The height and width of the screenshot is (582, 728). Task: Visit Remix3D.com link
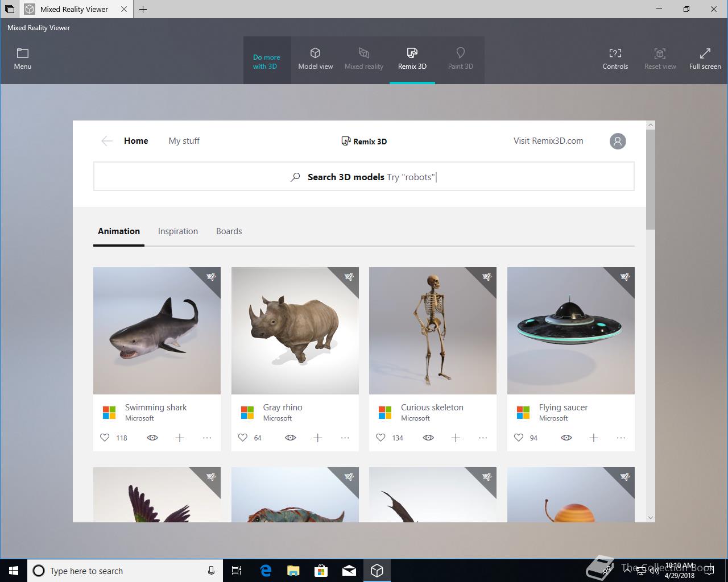point(548,141)
